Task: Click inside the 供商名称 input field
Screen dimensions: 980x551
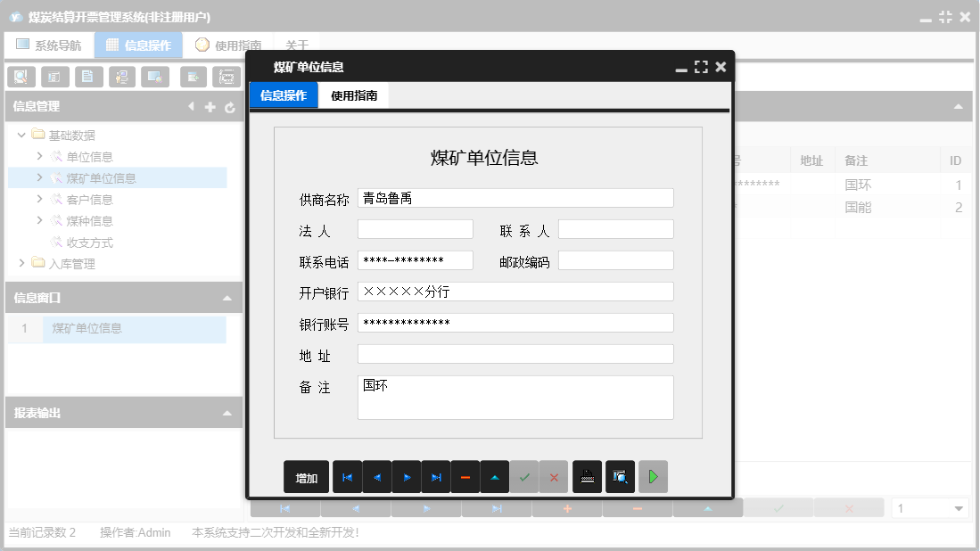Action: tap(515, 198)
